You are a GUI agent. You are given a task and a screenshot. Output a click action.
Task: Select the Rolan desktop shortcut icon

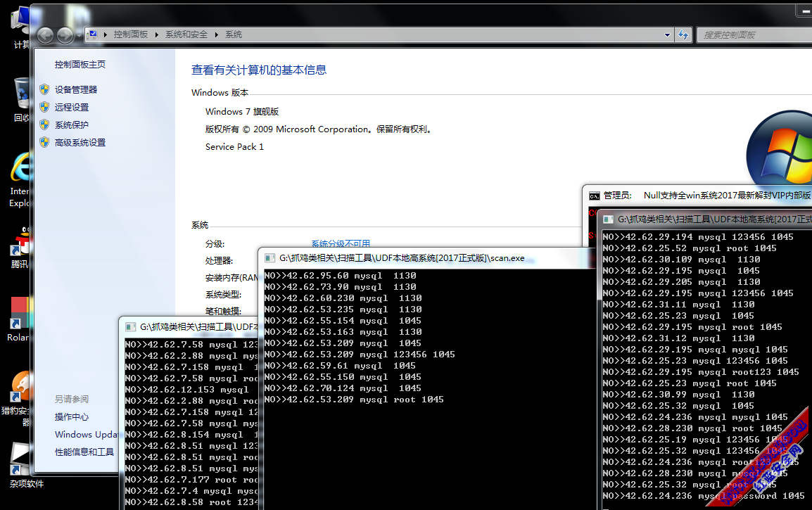(x=20, y=319)
